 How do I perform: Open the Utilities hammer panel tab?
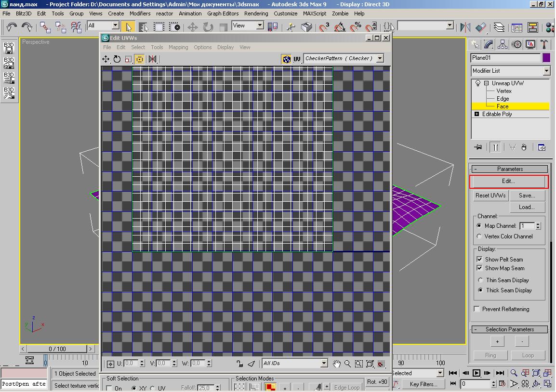point(544,45)
